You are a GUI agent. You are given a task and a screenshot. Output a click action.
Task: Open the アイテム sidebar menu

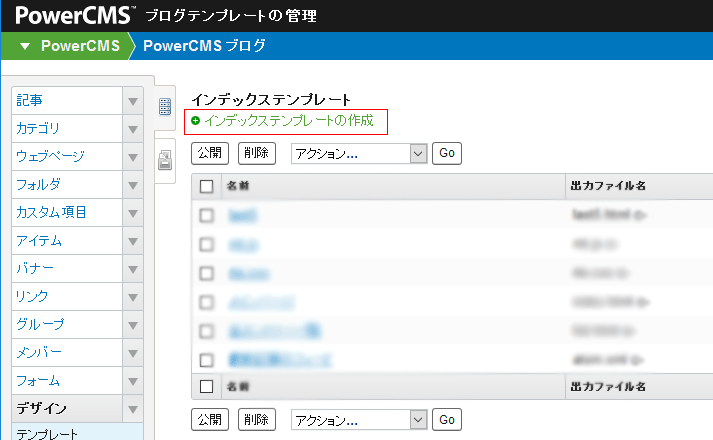[x=67, y=241]
